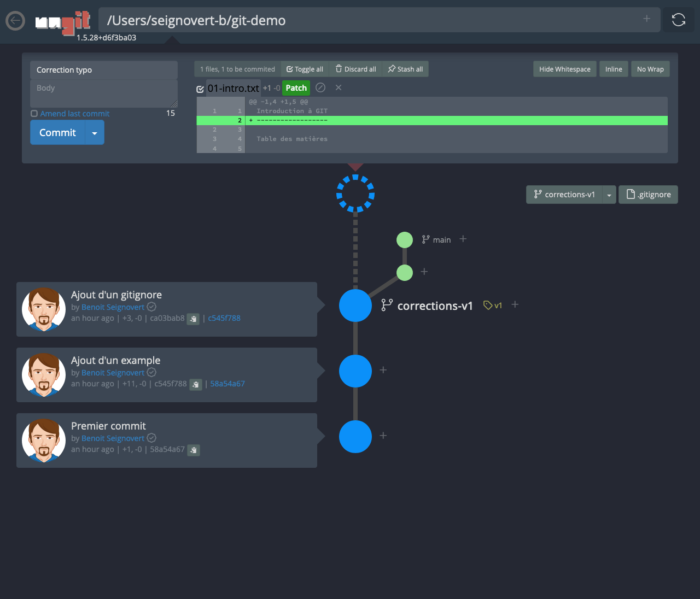Screen dimensions: 700x599
Task: Click the Commit button
Action: click(57, 133)
